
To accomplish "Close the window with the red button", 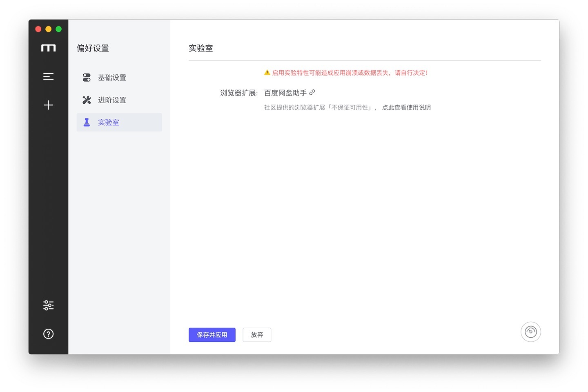I will coord(38,29).
